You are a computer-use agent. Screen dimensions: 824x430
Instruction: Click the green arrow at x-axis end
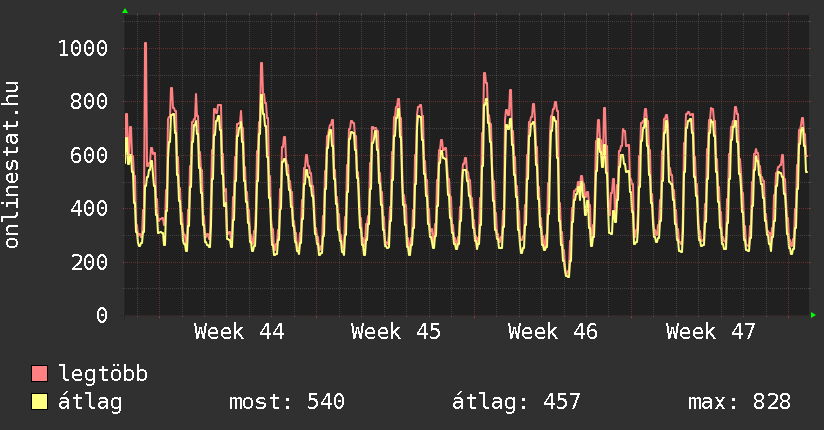point(815,316)
